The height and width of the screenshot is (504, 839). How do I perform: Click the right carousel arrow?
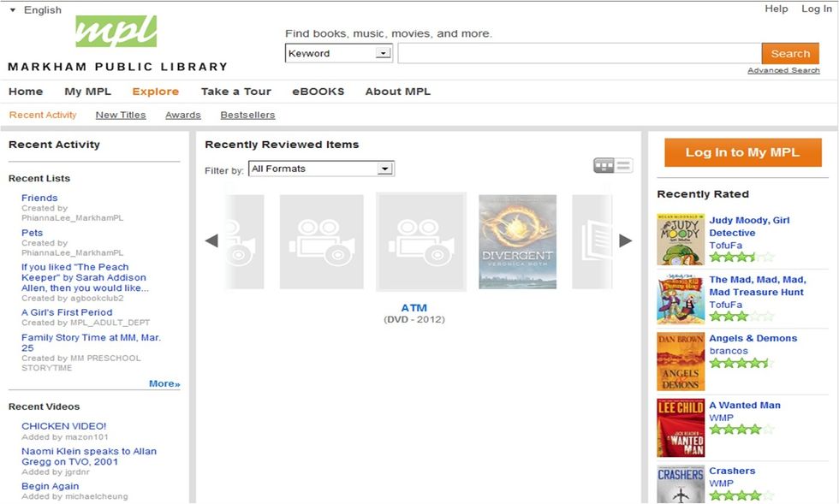626,241
